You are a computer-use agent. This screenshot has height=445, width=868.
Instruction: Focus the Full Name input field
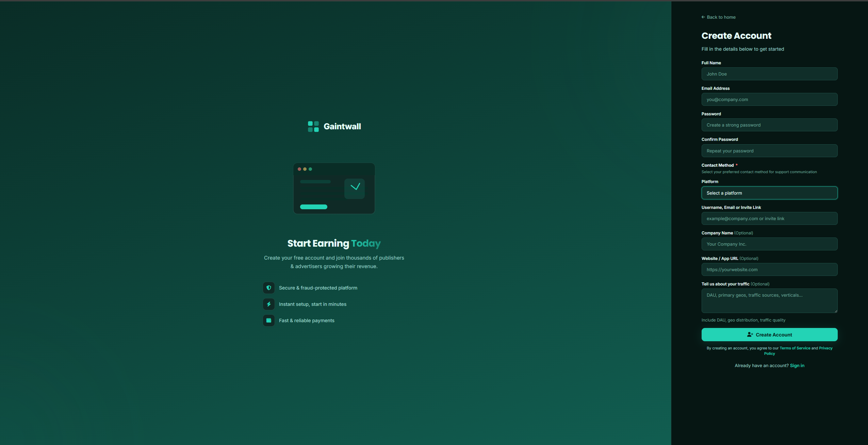point(769,74)
